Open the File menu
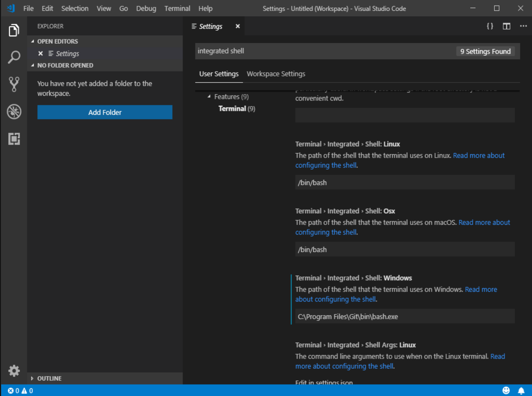 [x=28, y=9]
